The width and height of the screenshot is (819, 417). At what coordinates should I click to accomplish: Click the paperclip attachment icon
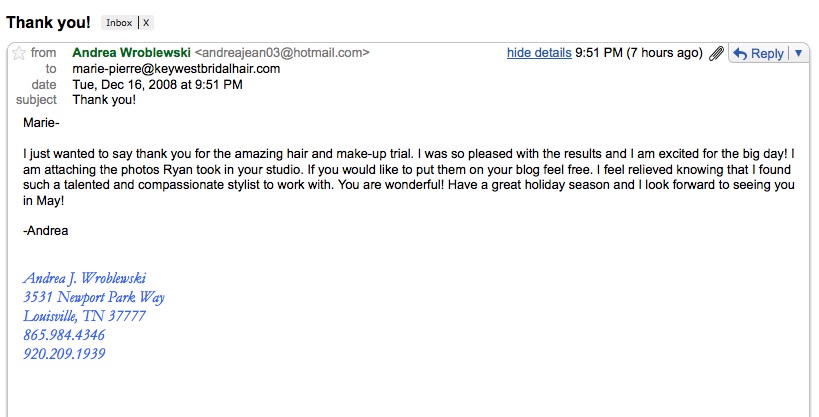point(716,54)
